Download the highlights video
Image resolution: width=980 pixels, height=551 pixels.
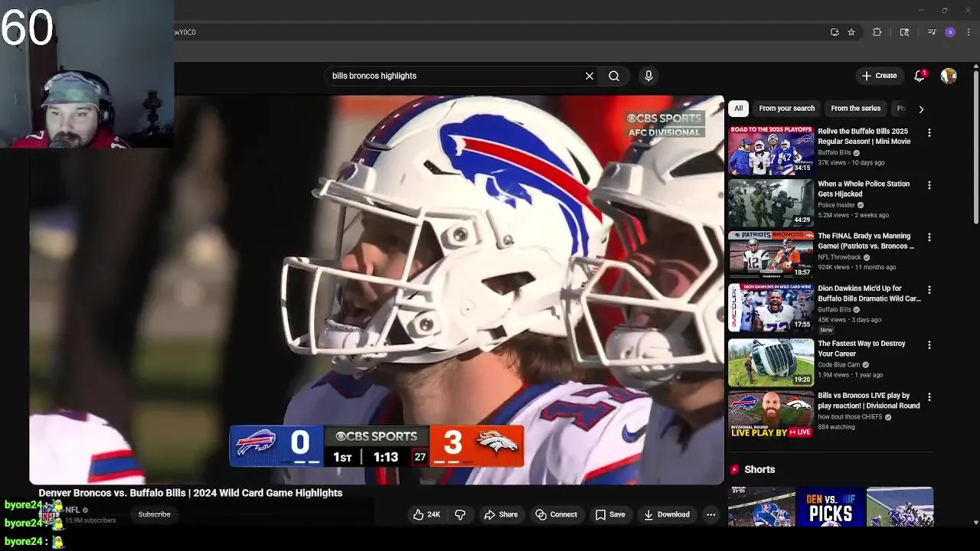tap(667, 514)
